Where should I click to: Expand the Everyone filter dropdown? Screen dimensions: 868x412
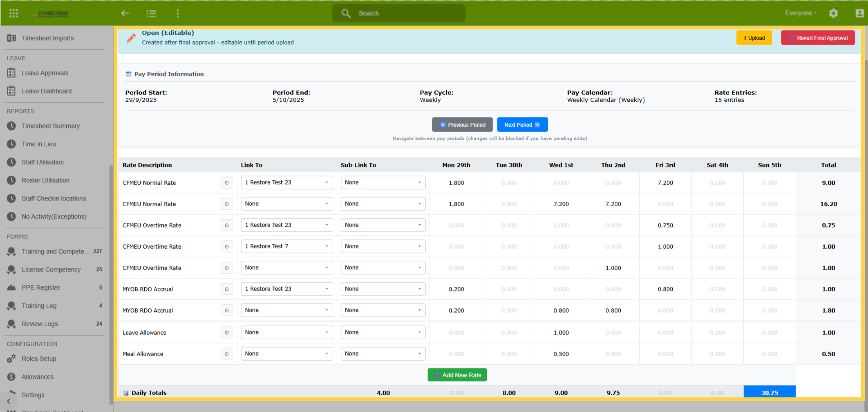pos(801,13)
